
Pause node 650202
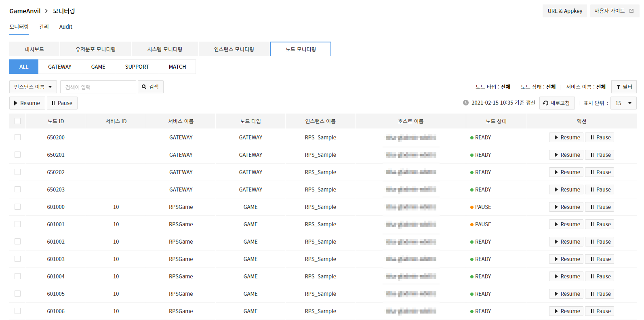(600, 172)
